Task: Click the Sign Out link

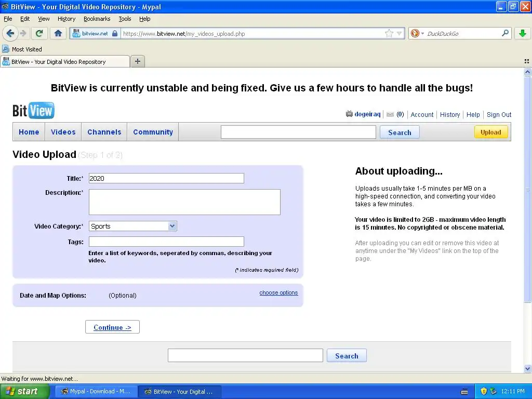Action: 499,115
